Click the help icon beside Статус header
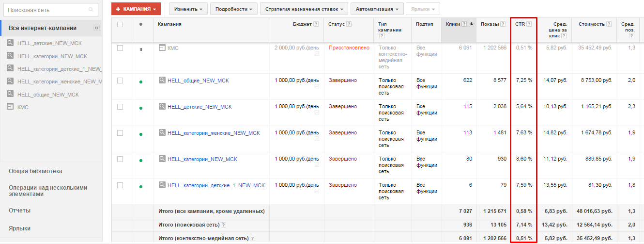The width and height of the screenshot is (644, 244). pos(349,24)
